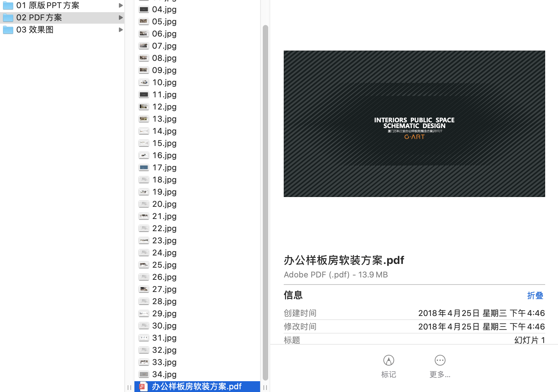
Task: Select the 04.jpg thumbnail icon
Action: click(x=144, y=9)
